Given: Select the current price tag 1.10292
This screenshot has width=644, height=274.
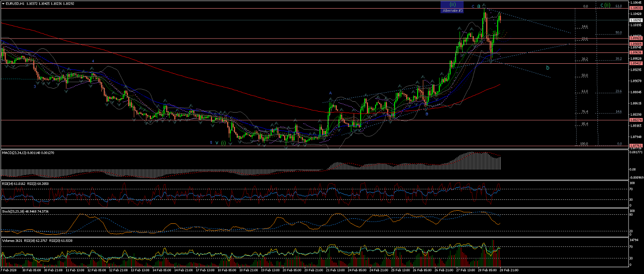Looking at the screenshot, I should click(x=636, y=20).
